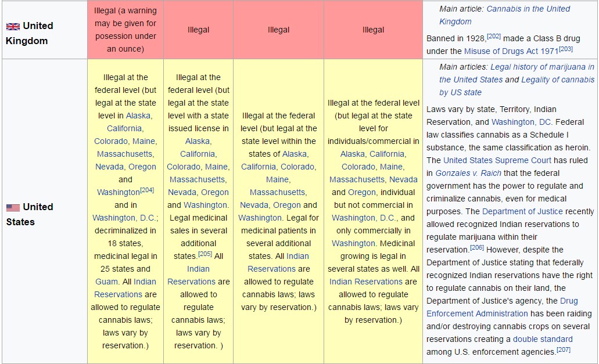
Task: Jump to citation [205]
Action: (x=205, y=254)
